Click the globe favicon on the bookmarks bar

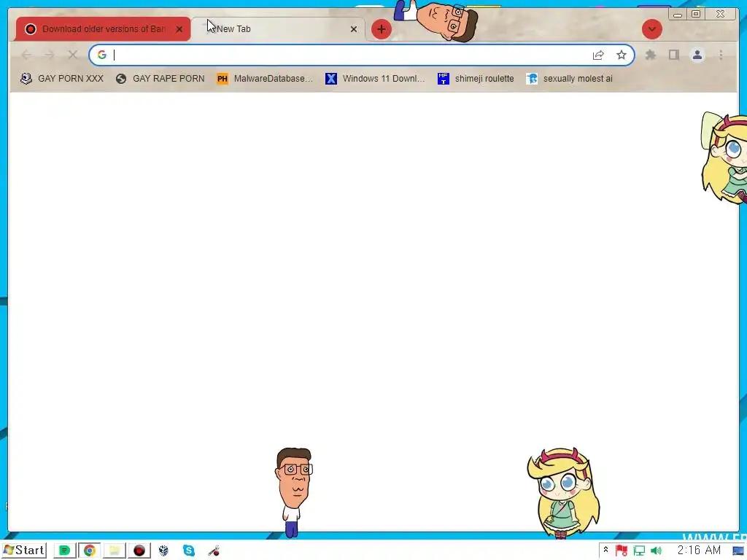(x=121, y=79)
